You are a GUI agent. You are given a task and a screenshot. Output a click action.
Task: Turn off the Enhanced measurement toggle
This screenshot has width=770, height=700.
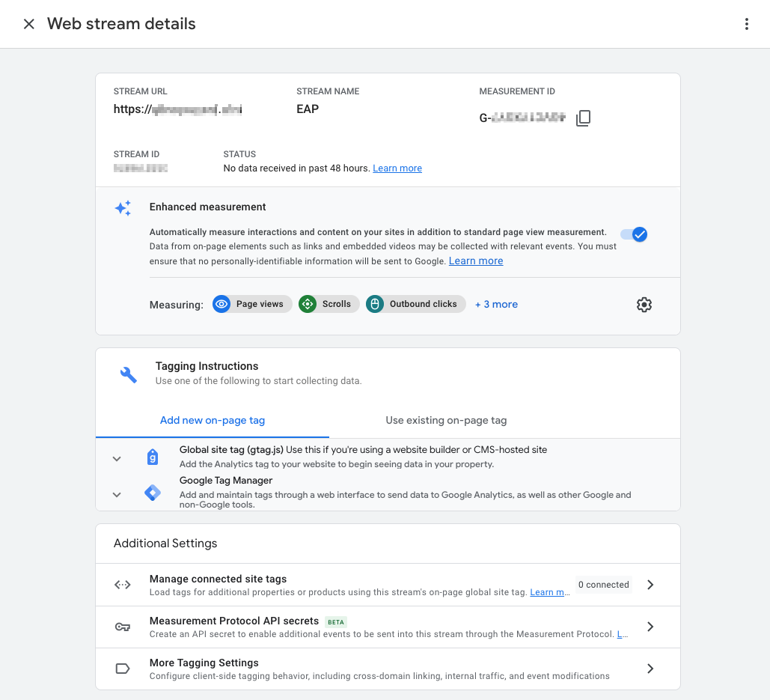pyautogui.click(x=634, y=234)
